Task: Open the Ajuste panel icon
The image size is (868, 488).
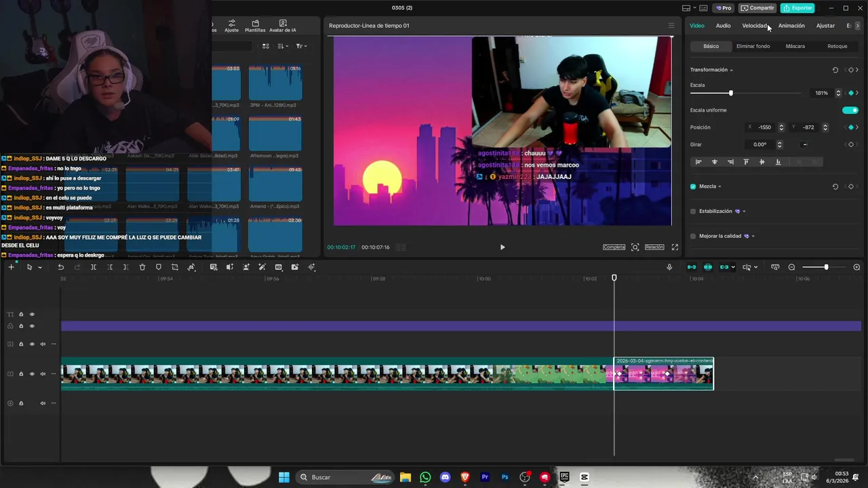Action: (x=231, y=26)
